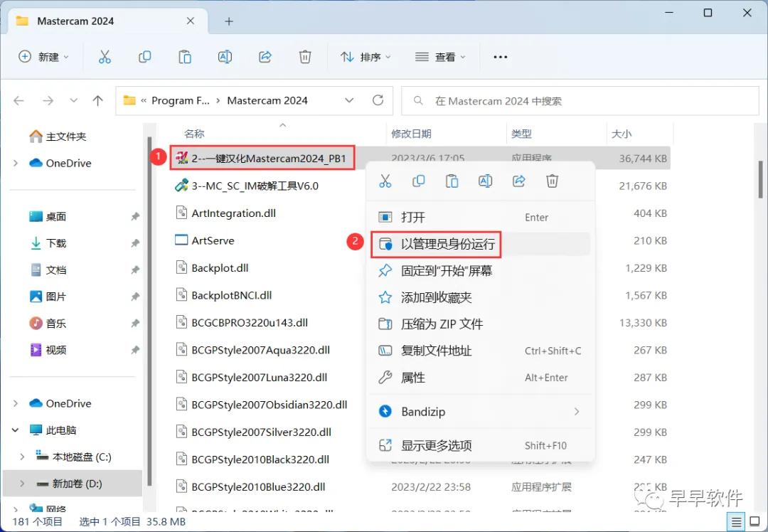This screenshot has width=768, height=532.
Task: Click the pin icon beside 桌面
Action: (135, 216)
